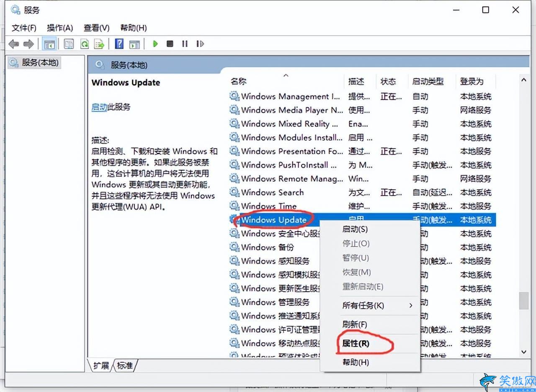Screen dimensions: 536x392
Task: Open the 帮助(H) menu
Action: point(133,28)
